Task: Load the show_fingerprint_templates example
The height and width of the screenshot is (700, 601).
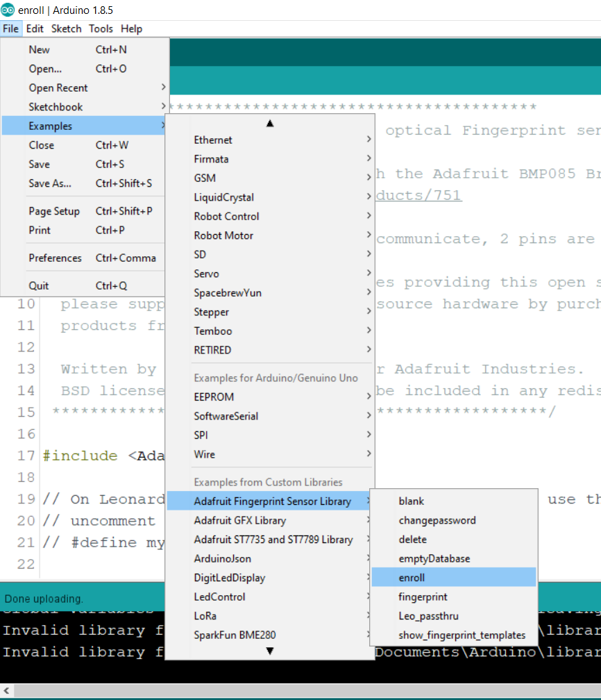Action: click(454, 635)
